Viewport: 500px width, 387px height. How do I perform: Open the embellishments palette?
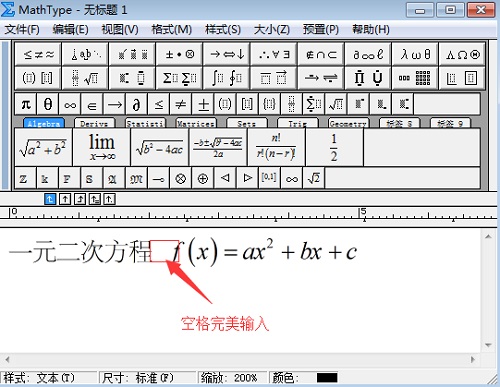133,54
